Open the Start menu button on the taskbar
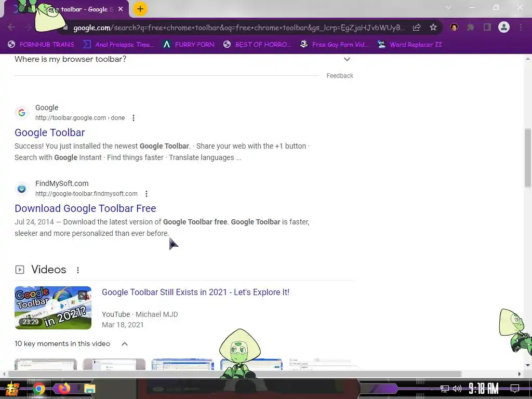The height and width of the screenshot is (399, 532). pos(12,389)
